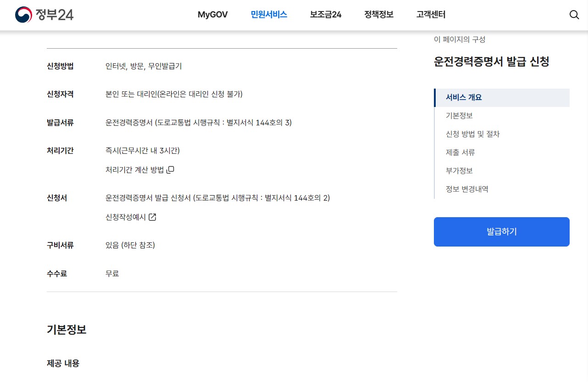Click the 정부24 site title text

(x=54, y=15)
